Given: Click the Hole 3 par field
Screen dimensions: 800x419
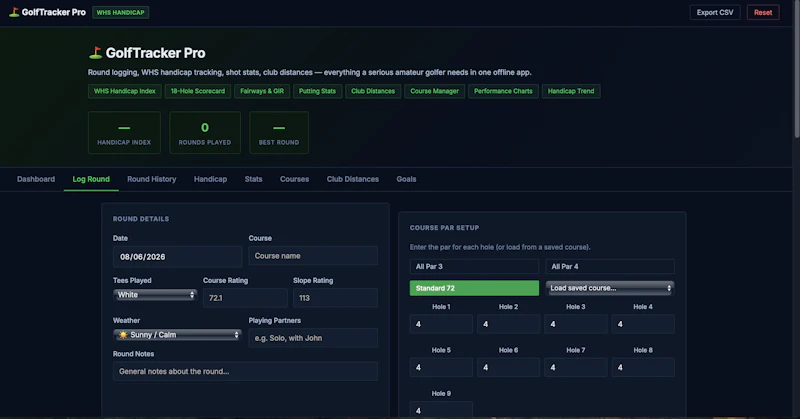Looking at the screenshot, I should click(576, 324).
